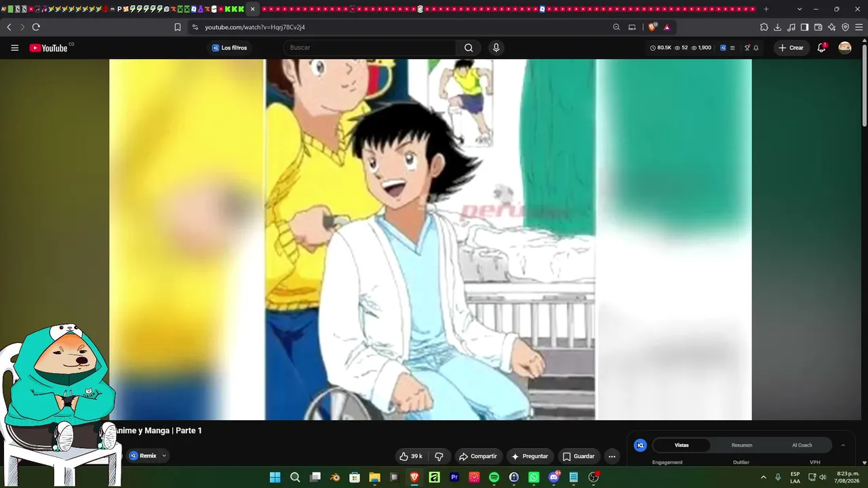Open the taskbar clock and date
Screen dimensions: 868x488
pyautogui.click(x=848, y=477)
